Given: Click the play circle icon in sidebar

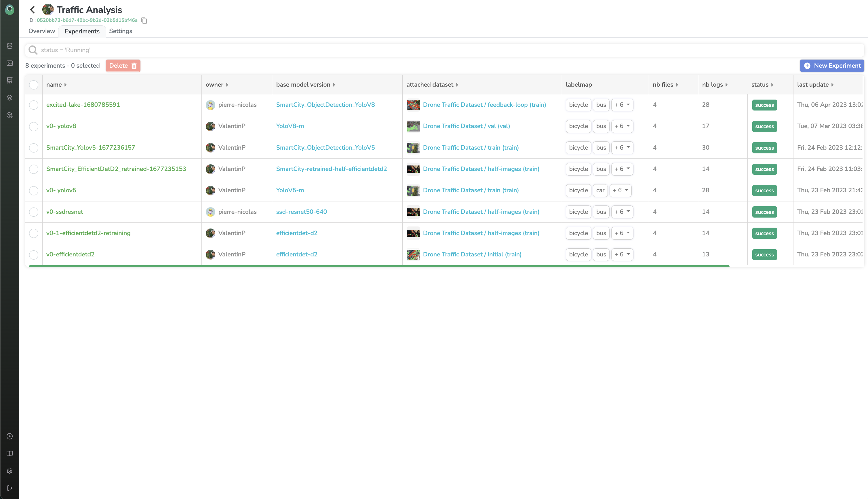Looking at the screenshot, I should (9, 436).
